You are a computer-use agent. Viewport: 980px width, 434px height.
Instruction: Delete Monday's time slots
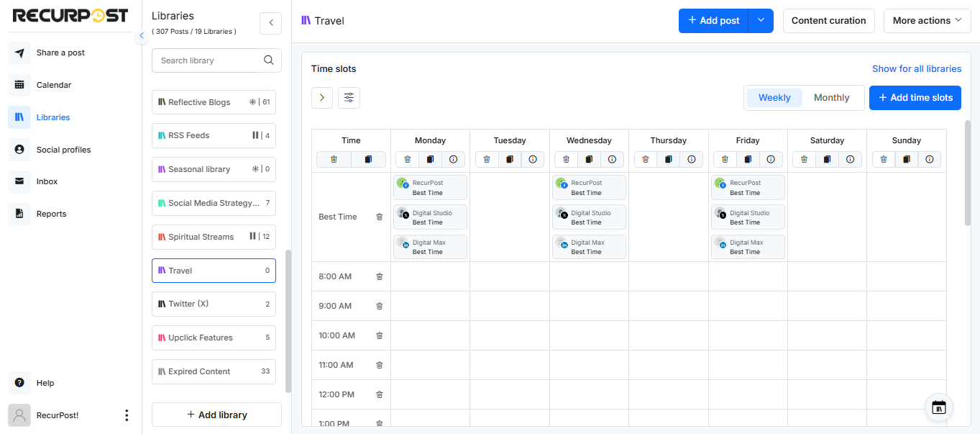(408, 159)
